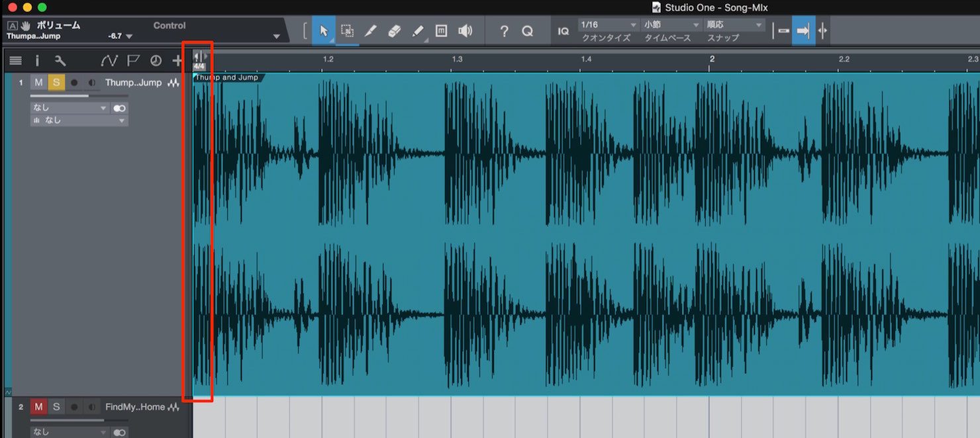980x438 pixels.
Task: Select the Range tool
Action: coord(347,30)
